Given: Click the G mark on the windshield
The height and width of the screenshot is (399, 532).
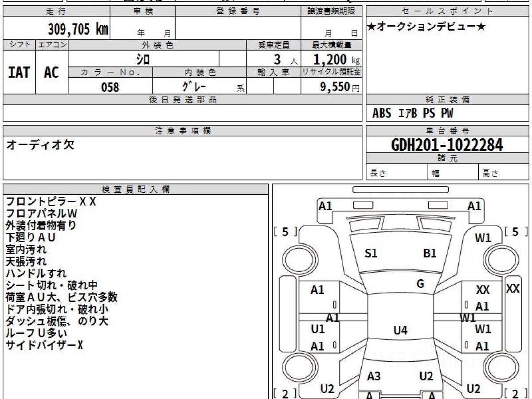Looking at the screenshot, I should click(420, 284).
